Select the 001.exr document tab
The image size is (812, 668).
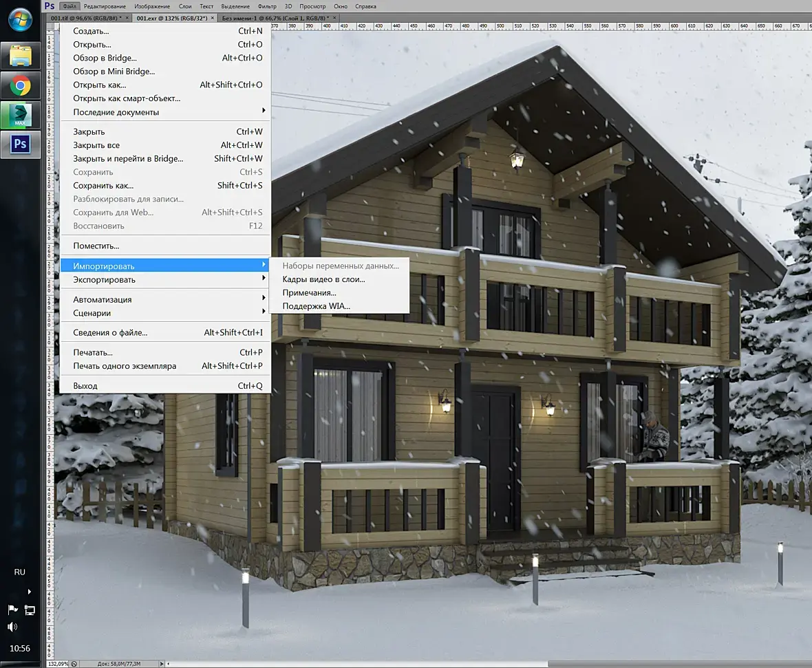[172, 18]
